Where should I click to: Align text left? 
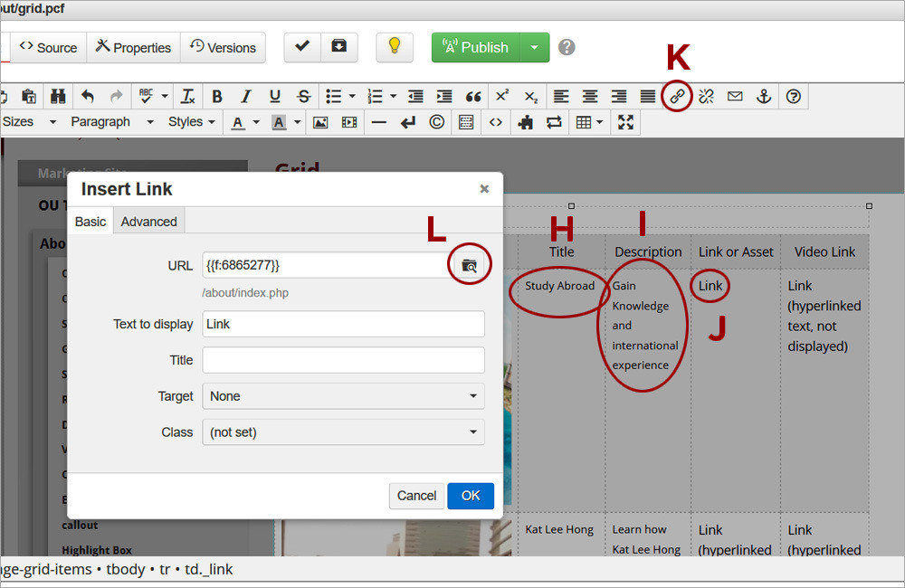[561, 97]
